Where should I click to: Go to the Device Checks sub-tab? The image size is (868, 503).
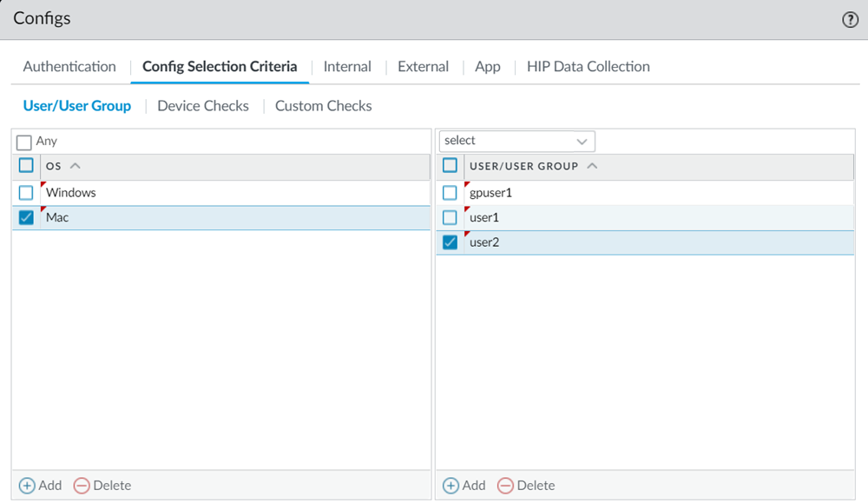click(x=203, y=106)
